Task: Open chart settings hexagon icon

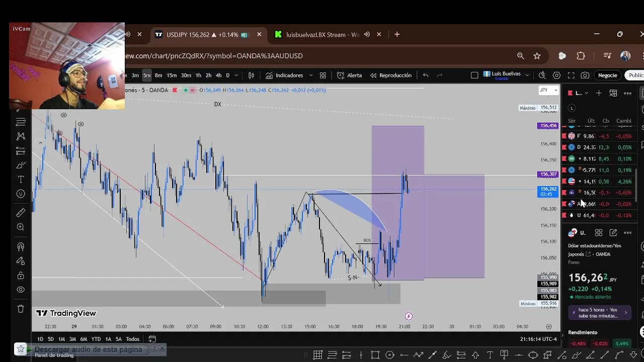Action: click(x=556, y=75)
